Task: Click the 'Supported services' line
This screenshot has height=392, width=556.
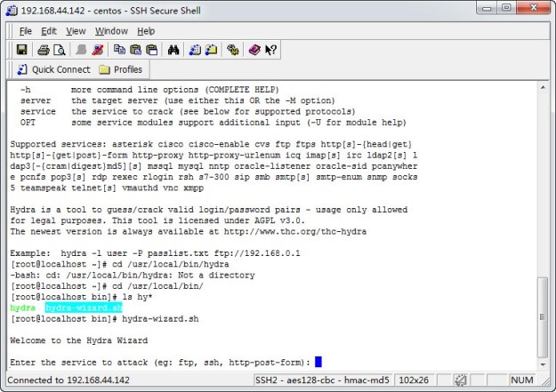Action: (x=211, y=144)
